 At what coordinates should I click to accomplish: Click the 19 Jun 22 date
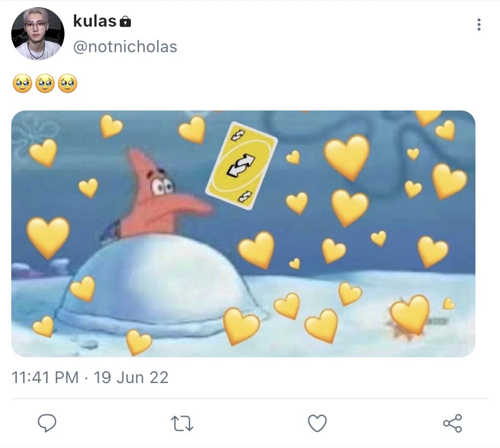[131, 377]
